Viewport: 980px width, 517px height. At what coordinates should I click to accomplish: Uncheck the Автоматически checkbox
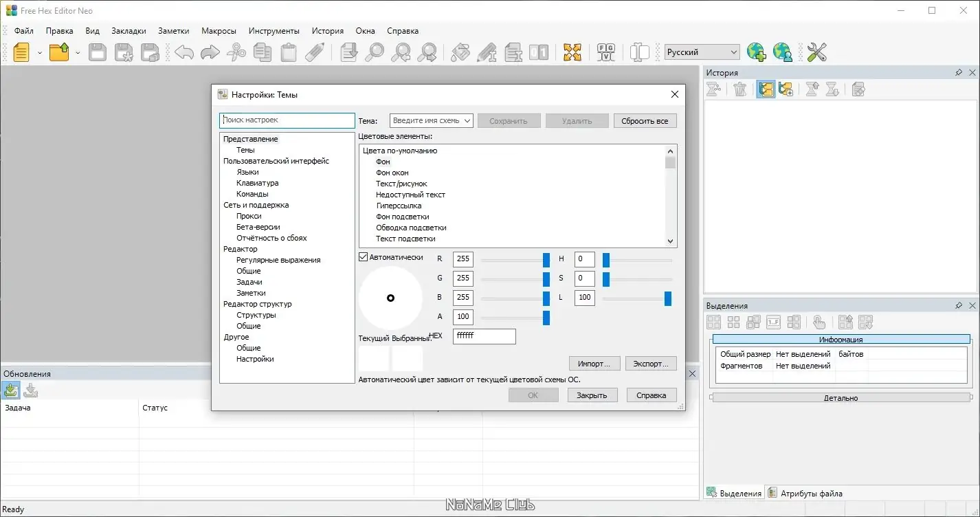coord(364,257)
